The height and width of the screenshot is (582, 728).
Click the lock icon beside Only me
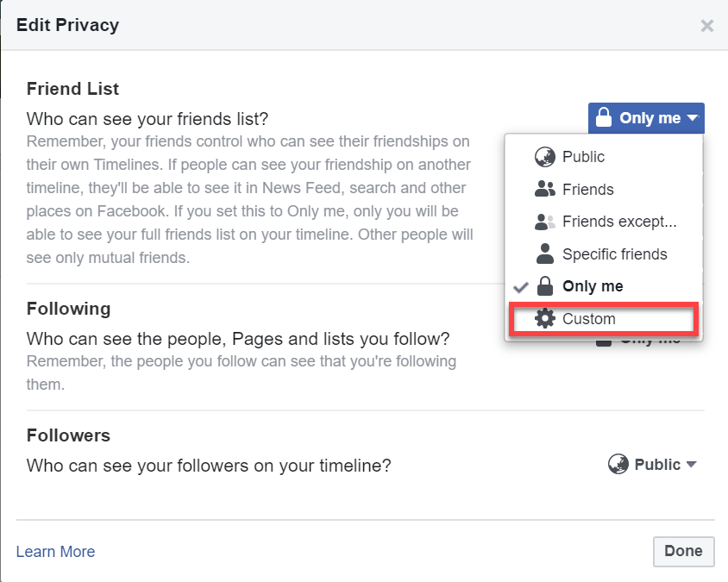click(545, 285)
